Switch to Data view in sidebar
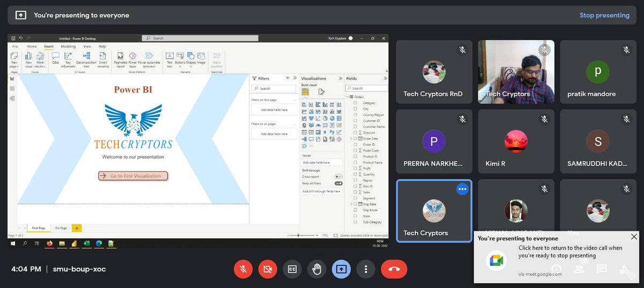The width and height of the screenshot is (644, 288). pyautogui.click(x=12, y=88)
